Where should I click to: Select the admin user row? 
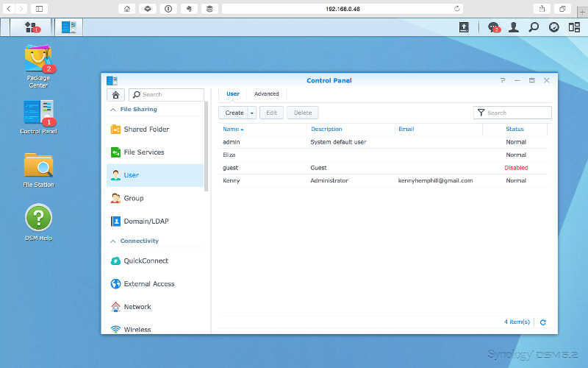(383, 142)
